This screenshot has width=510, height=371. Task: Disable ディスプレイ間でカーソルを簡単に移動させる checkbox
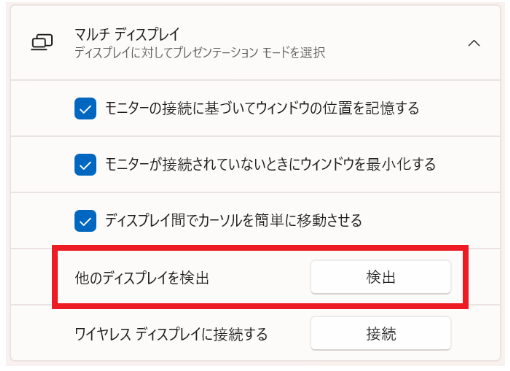85,221
